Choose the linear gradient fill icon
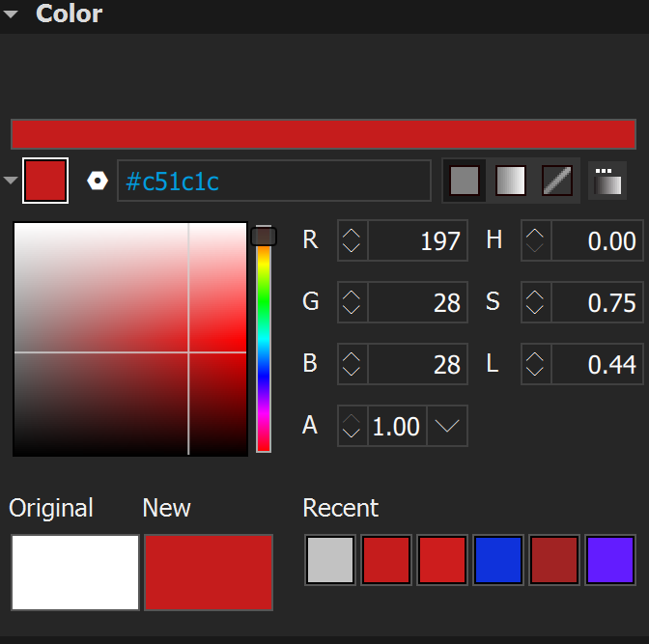649x644 pixels. point(511,181)
